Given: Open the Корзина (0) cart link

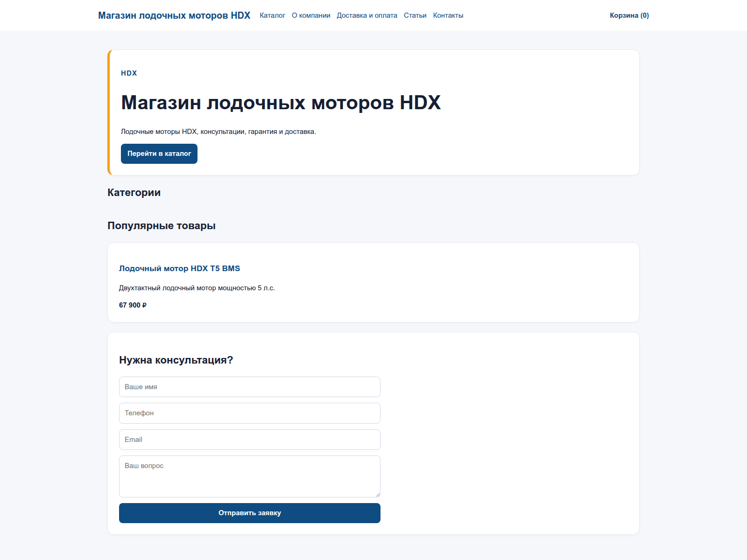Looking at the screenshot, I should click(629, 15).
